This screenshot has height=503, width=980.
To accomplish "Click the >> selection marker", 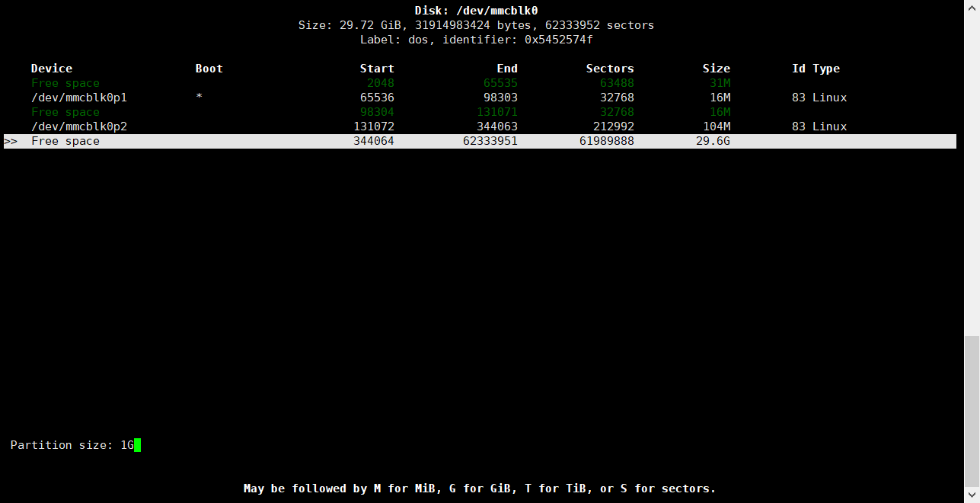I will (11, 141).
